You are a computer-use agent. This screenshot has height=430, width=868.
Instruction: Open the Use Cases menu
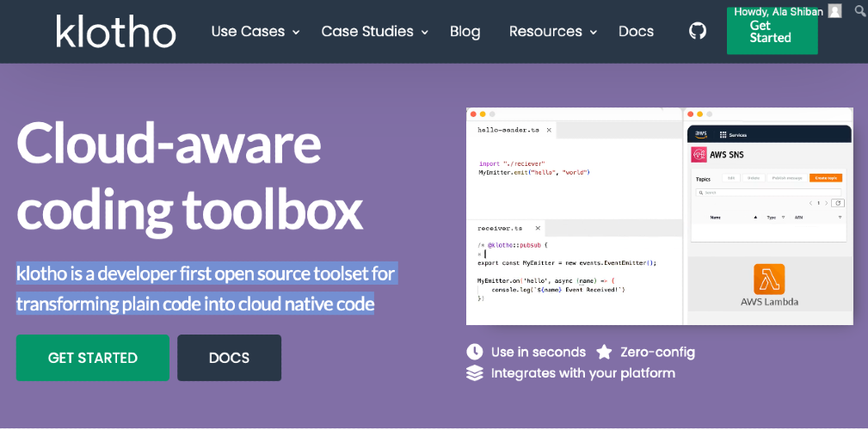(x=248, y=32)
